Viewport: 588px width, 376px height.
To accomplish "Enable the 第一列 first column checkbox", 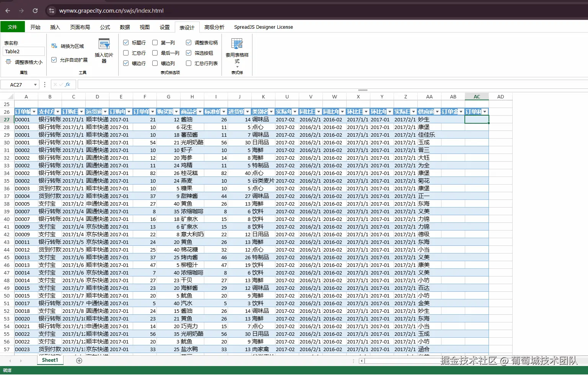I will tap(155, 43).
